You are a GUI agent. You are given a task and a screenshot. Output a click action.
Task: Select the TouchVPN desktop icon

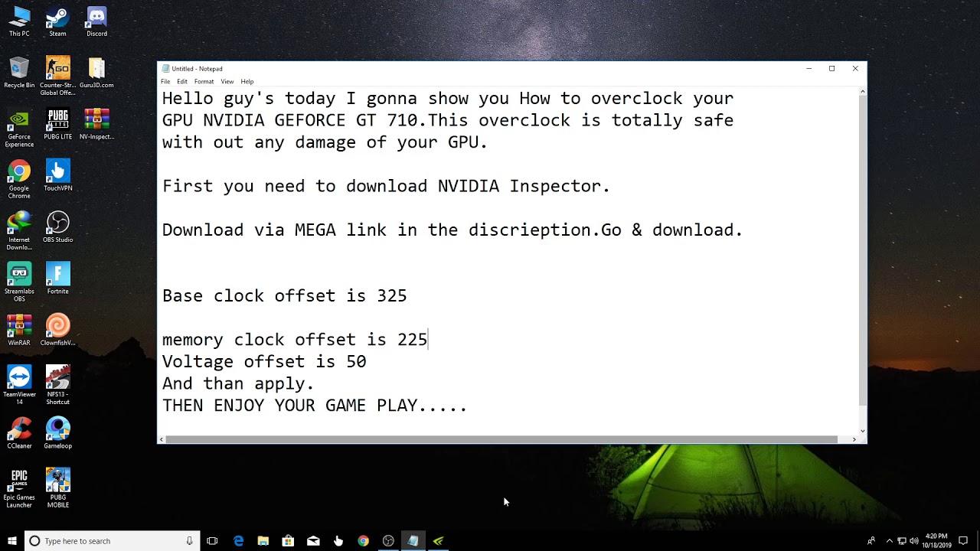coord(57,175)
